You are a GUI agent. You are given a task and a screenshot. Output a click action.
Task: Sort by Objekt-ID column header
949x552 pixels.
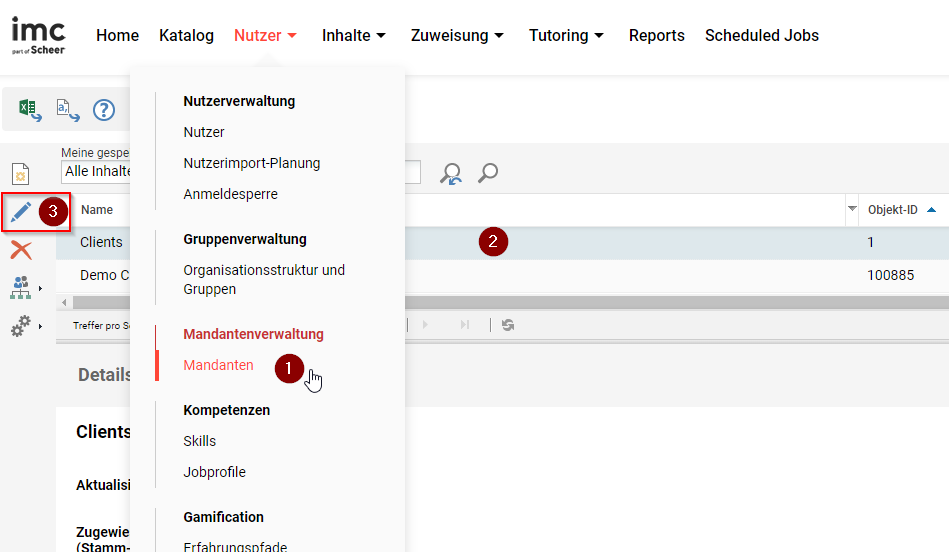(x=893, y=210)
